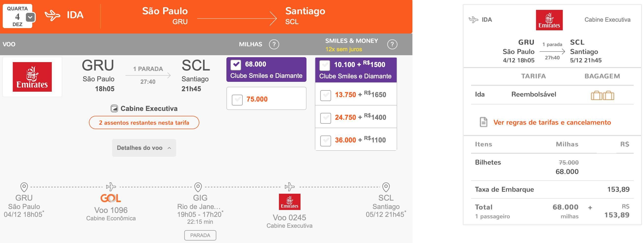This screenshot has height=243, width=644.
Task: Check the 36.000 + R$1100 option
Action: [x=325, y=140]
